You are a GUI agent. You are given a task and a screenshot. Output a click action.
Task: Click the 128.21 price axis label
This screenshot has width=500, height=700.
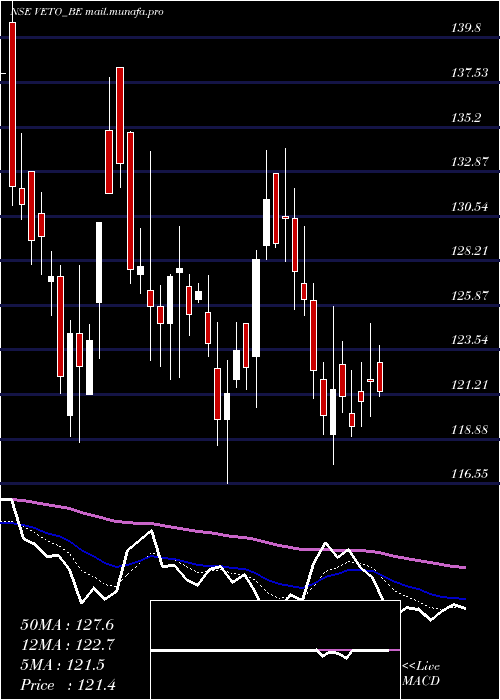tap(470, 251)
